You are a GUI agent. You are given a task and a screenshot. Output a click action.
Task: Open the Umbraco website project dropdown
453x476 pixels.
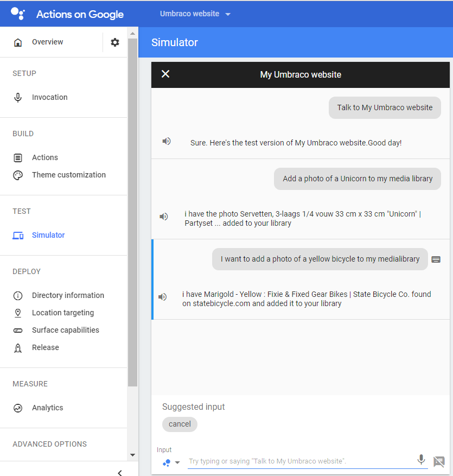click(195, 14)
